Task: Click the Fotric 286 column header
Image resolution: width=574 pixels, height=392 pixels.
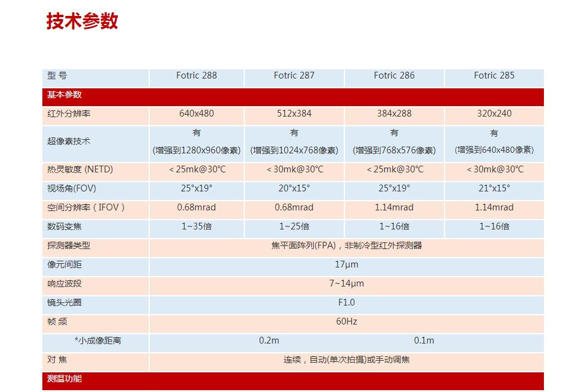Action: pyautogui.click(x=394, y=75)
